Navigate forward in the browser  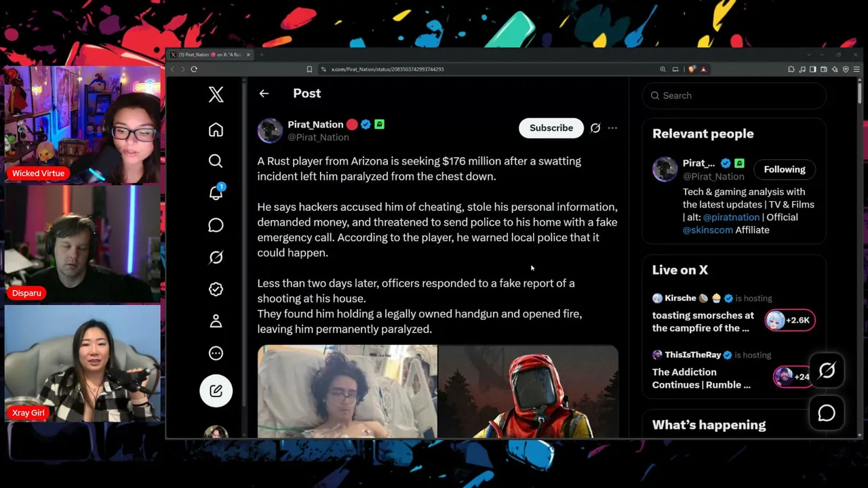(x=183, y=69)
